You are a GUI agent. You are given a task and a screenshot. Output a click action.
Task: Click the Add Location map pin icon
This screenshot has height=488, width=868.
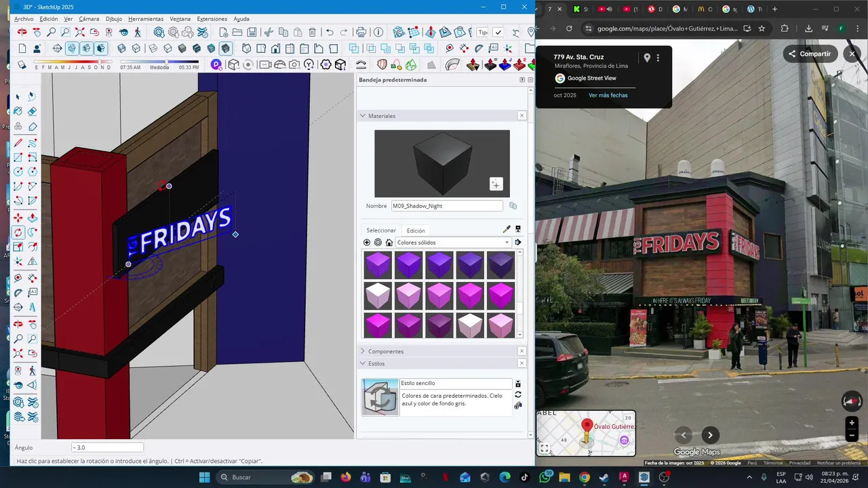pyautogui.click(x=530, y=32)
